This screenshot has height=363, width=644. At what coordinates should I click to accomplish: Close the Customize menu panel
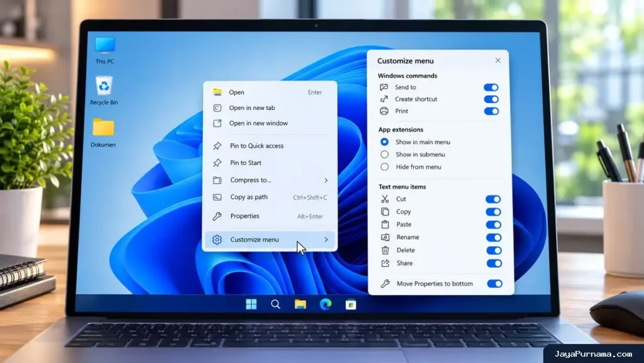[498, 60]
